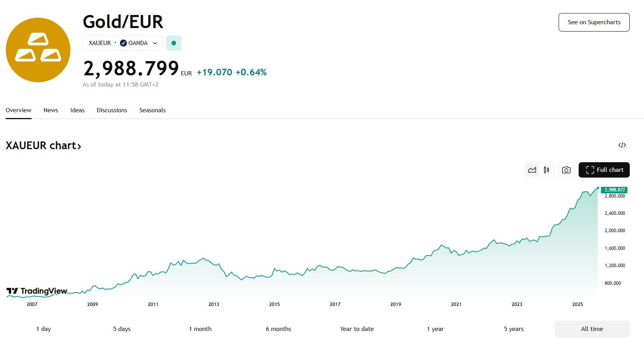644x364 pixels.
Task: Switch to area chart style
Action: [532, 170]
